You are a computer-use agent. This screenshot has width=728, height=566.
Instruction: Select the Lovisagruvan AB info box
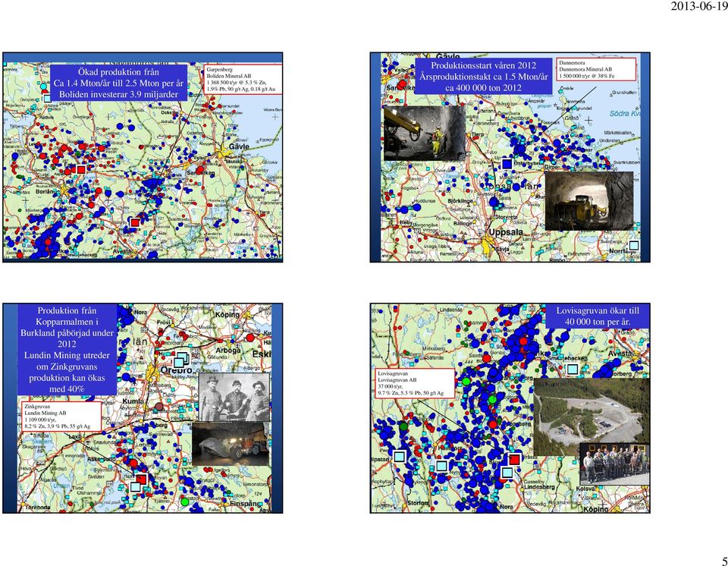(x=415, y=383)
